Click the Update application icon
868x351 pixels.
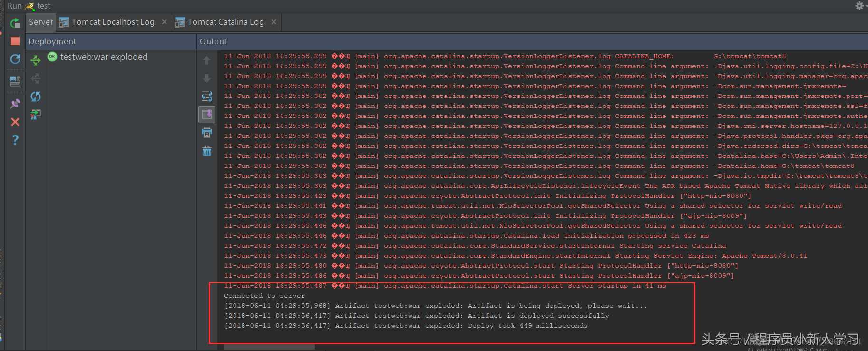tap(15, 59)
